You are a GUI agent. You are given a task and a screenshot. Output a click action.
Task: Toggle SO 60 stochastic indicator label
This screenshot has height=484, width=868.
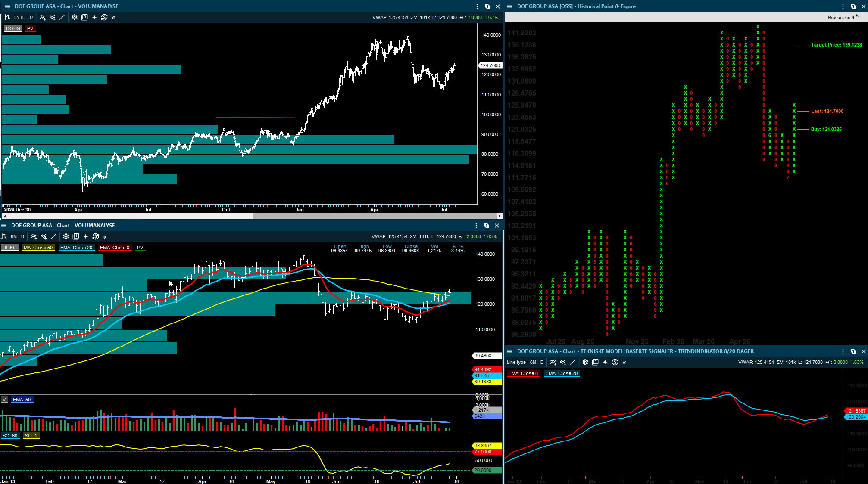pyautogui.click(x=9, y=436)
